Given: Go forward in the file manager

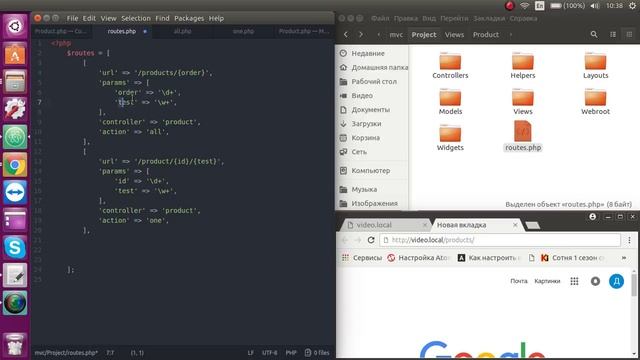Looking at the screenshot, I should click(x=361, y=35).
